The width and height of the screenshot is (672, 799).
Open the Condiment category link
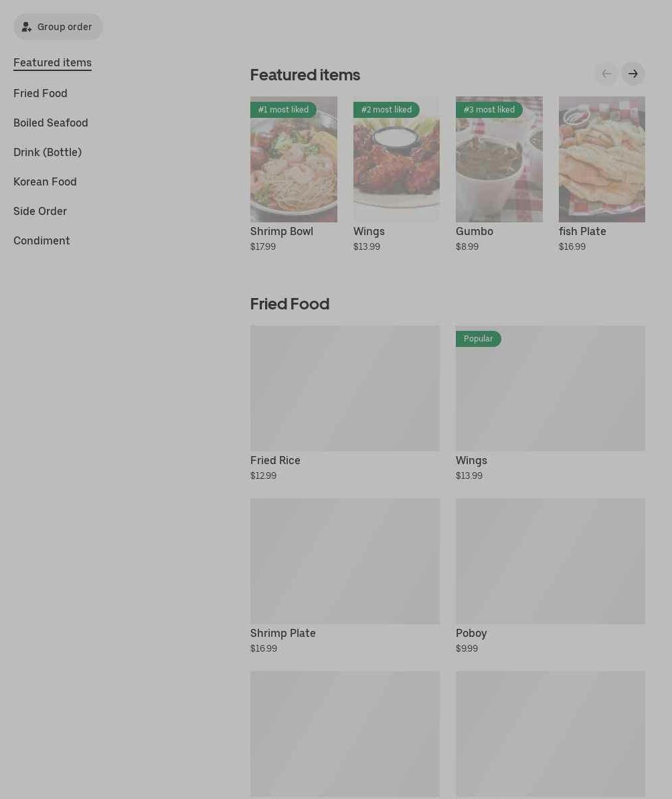(41, 241)
